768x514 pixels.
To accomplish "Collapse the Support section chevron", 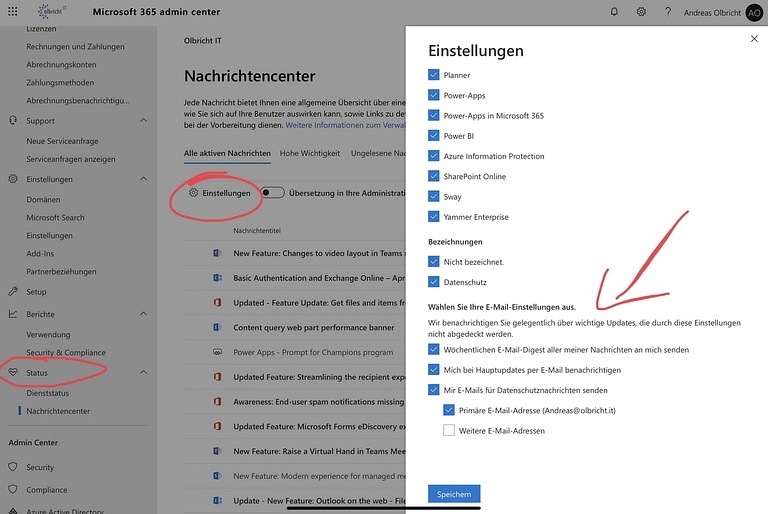I will click(144, 120).
